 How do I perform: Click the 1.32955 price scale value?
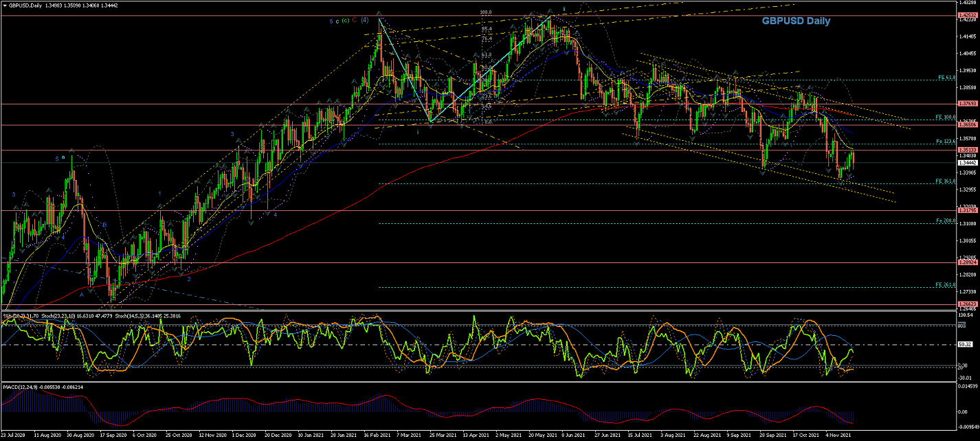pos(966,189)
